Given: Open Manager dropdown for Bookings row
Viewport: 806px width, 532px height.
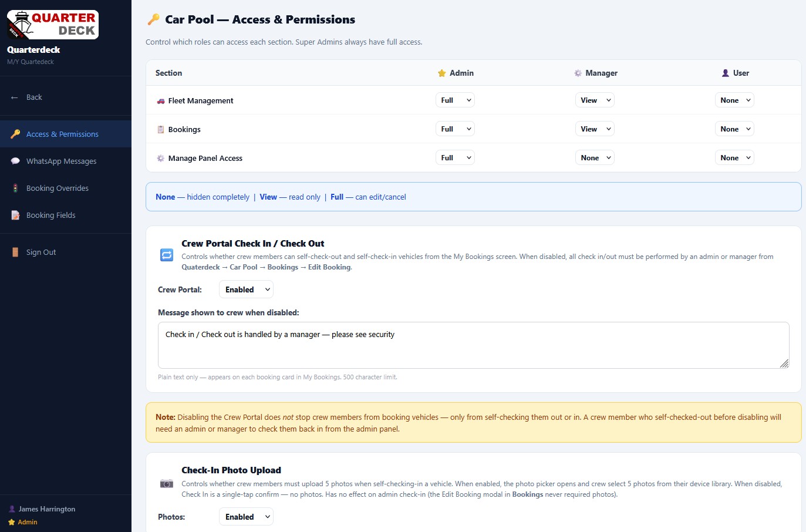Looking at the screenshot, I should pos(595,129).
